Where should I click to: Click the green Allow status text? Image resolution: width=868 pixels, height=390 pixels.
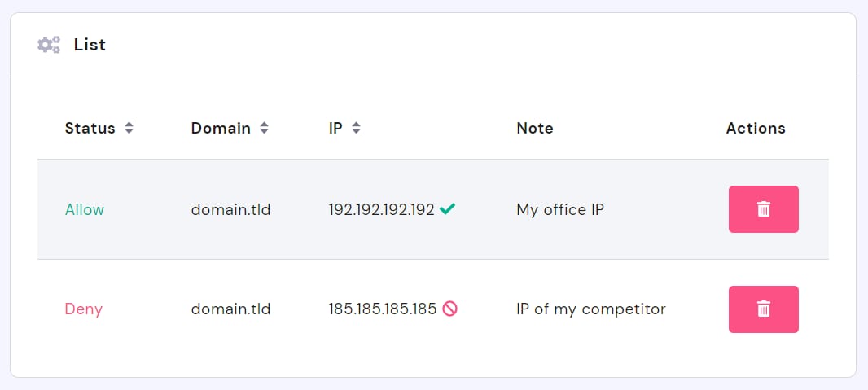[x=85, y=209]
